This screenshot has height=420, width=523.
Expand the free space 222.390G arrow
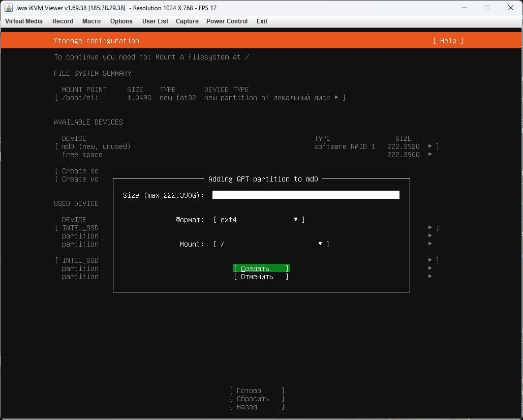coord(430,155)
